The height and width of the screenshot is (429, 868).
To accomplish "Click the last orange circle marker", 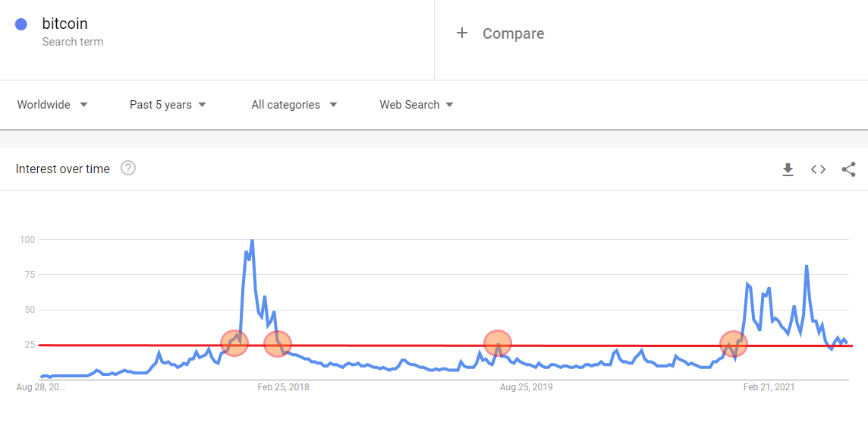I will [733, 344].
